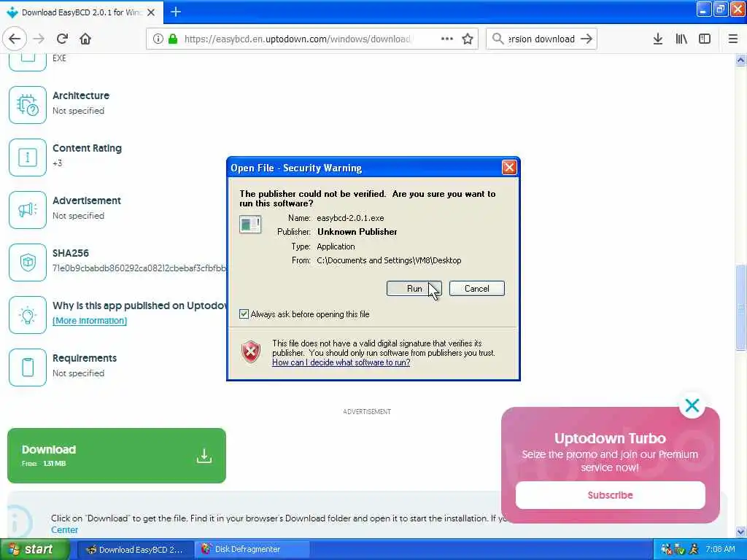Close the Open File Security Warning dialog
The height and width of the screenshot is (560, 747).
(x=508, y=168)
